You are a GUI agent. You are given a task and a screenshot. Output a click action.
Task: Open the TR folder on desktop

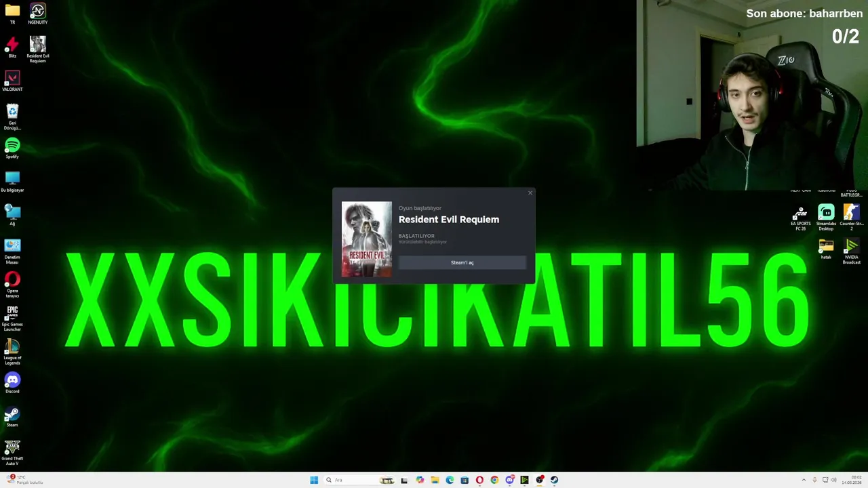tap(12, 14)
